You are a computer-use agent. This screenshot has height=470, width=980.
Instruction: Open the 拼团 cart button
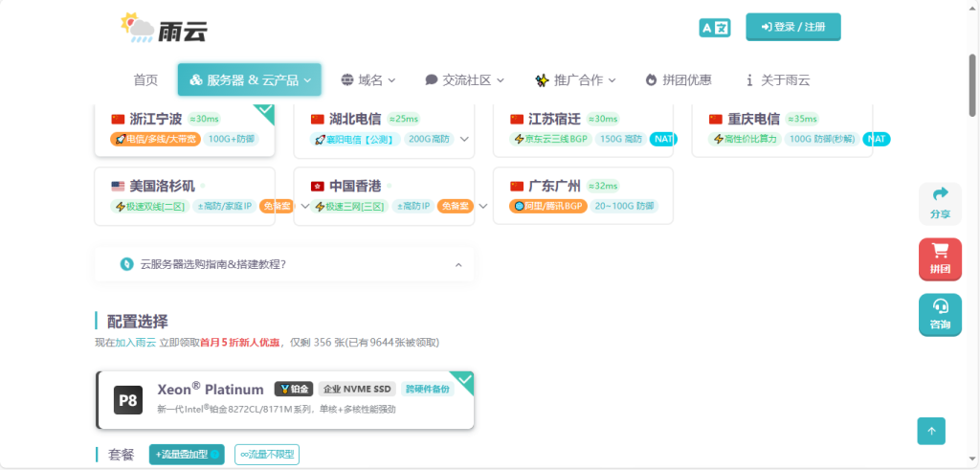pos(940,259)
